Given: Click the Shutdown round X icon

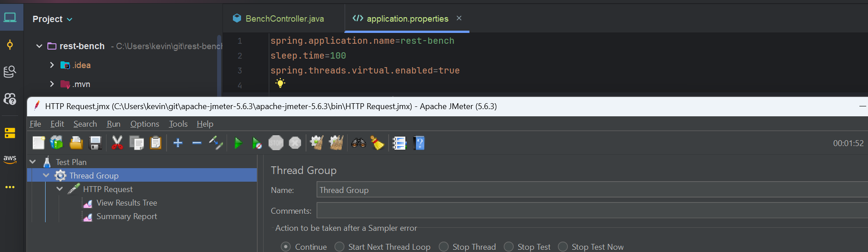Looking at the screenshot, I should pos(295,143).
